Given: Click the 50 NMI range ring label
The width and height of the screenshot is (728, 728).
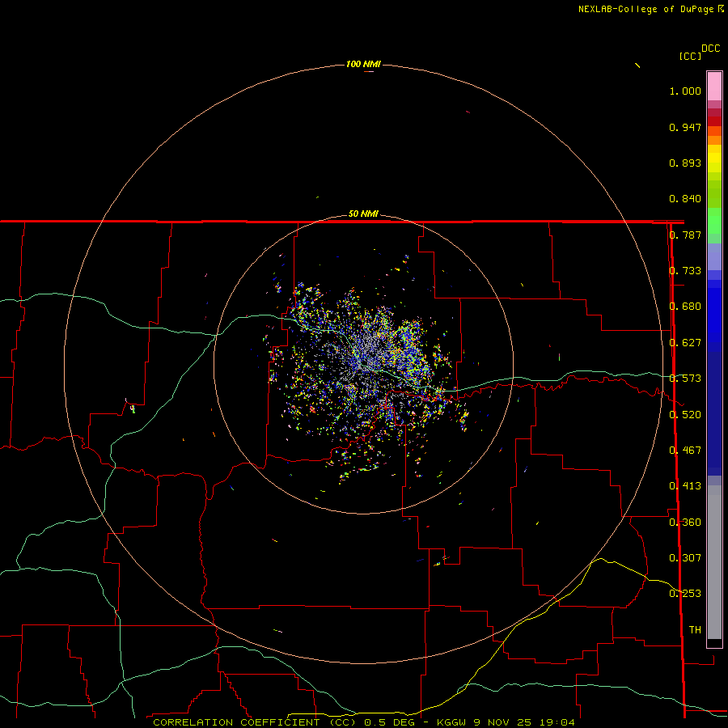Looking at the screenshot, I should click(x=363, y=214).
